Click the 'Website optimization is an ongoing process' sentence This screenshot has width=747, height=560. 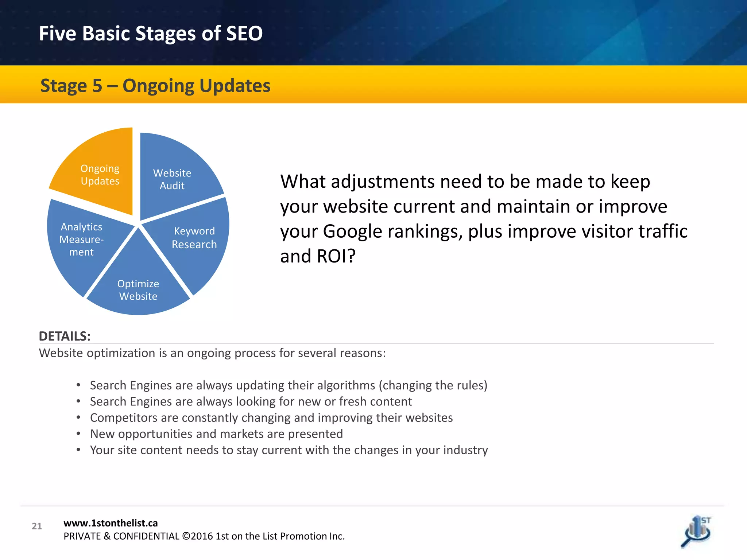click(x=212, y=353)
